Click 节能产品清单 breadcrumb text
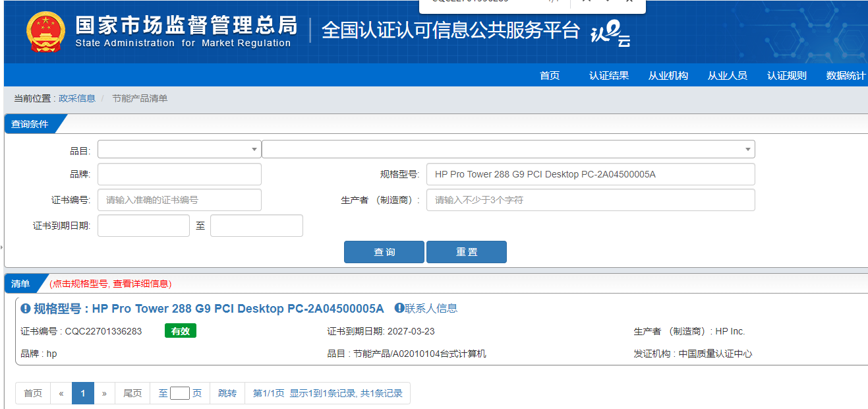Screen dimensions: 868x409 [x=140, y=98]
